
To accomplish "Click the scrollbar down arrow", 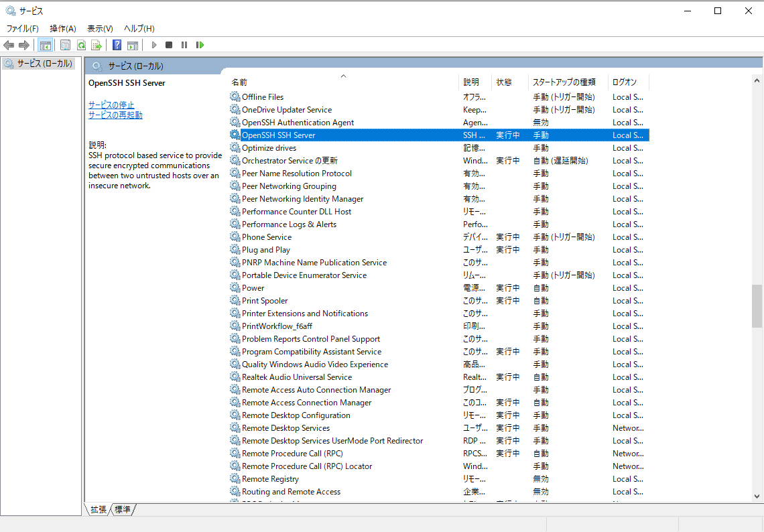I will [757, 496].
